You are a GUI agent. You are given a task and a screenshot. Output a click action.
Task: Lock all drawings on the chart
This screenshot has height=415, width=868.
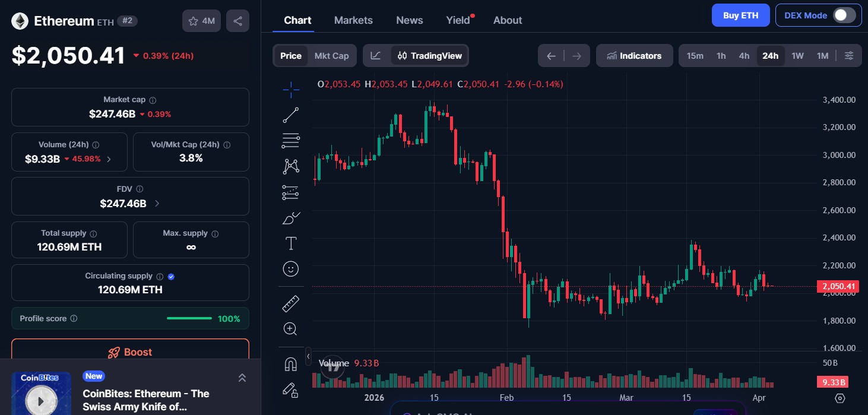290,390
